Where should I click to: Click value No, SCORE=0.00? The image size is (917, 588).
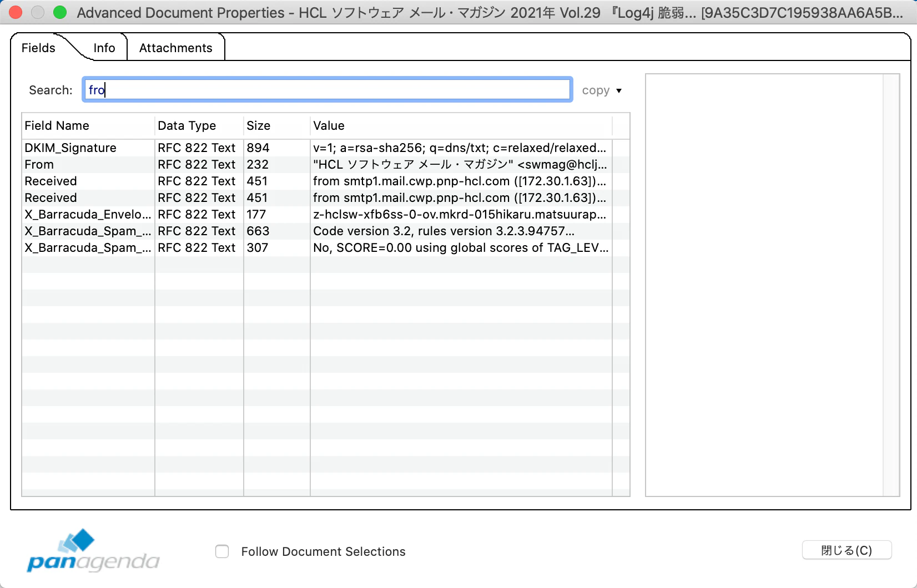[461, 248]
